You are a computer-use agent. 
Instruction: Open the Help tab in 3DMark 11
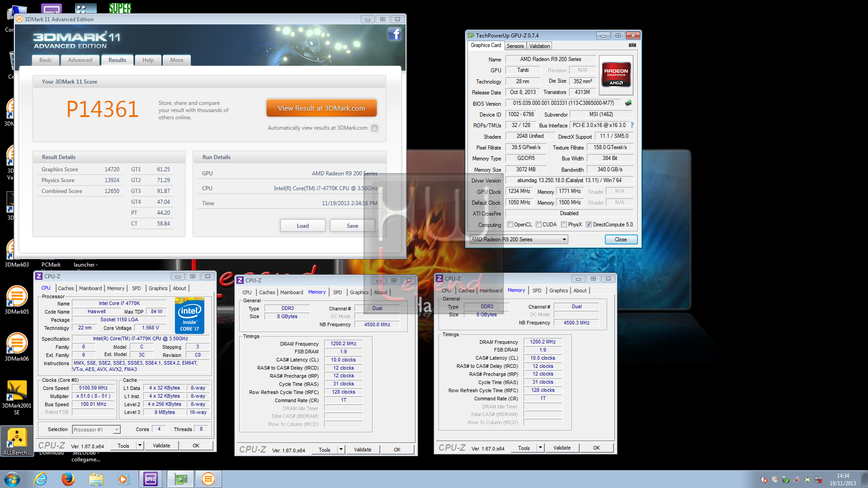(x=148, y=60)
